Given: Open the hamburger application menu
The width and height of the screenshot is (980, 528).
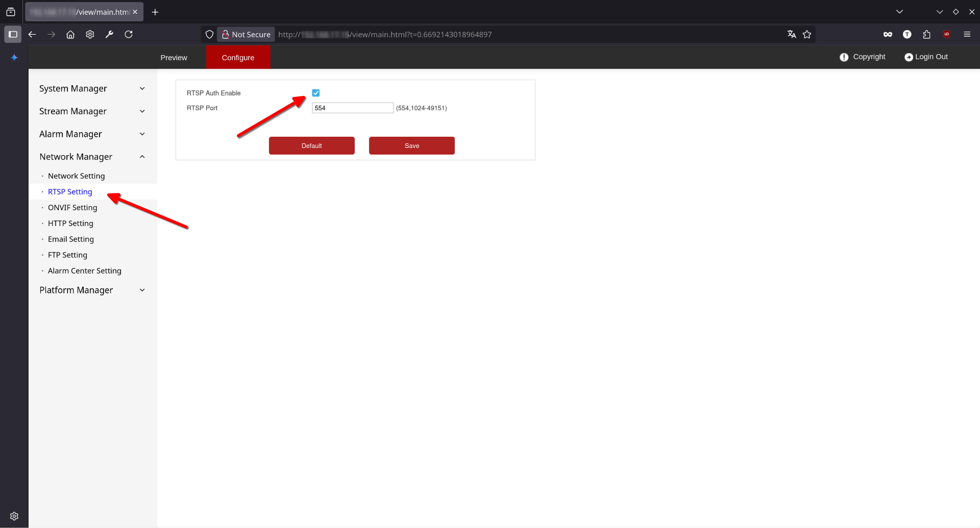Looking at the screenshot, I should [967, 34].
